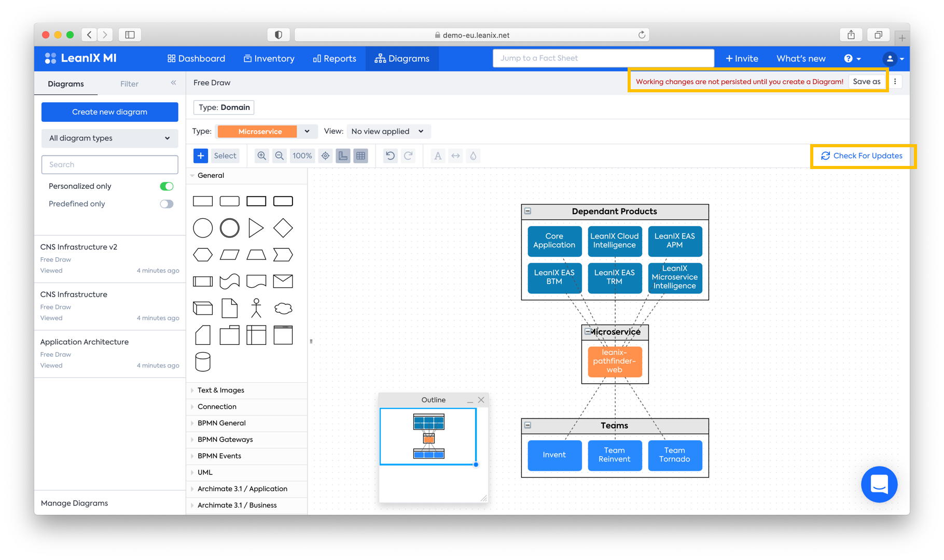Open the CNS Infrastructure v2 diagram
The width and height of the screenshot is (944, 560).
coord(109,258)
